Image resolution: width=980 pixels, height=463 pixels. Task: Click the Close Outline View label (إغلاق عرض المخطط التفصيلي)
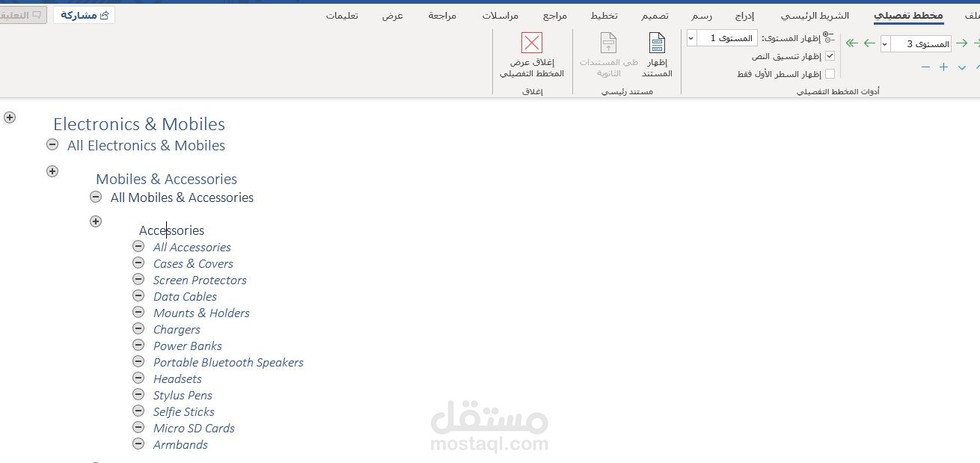[x=531, y=68]
